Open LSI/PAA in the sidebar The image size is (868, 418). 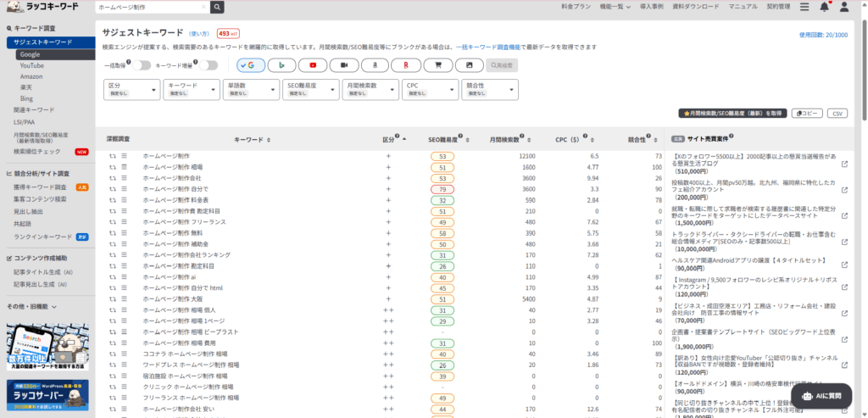coord(25,122)
